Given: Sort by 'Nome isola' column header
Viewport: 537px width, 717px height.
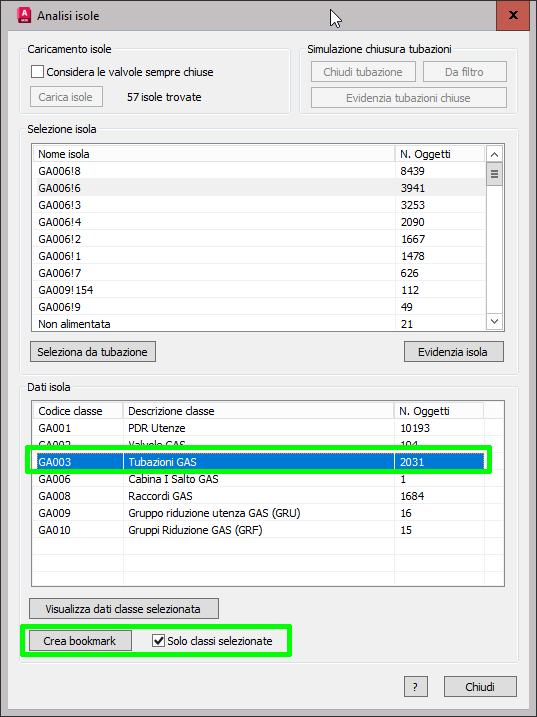Looking at the screenshot, I should (x=214, y=154).
